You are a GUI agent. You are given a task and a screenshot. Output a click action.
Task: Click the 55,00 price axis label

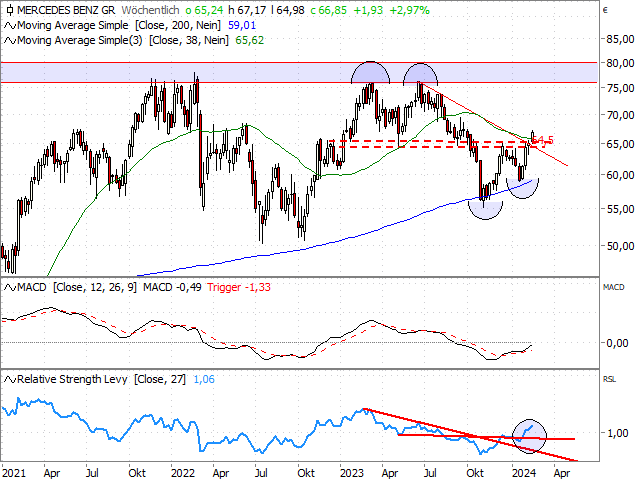tap(620, 209)
